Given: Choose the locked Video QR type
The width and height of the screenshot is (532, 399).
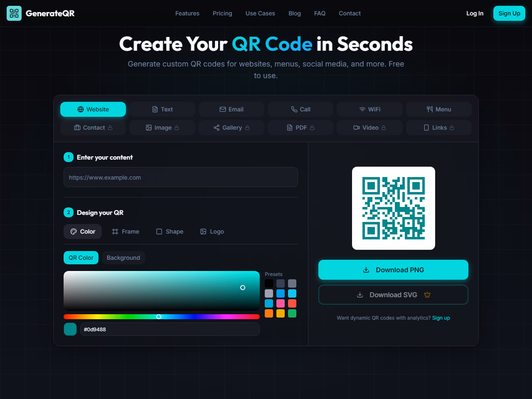Looking at the screenshot, I should tap(369, 128).
